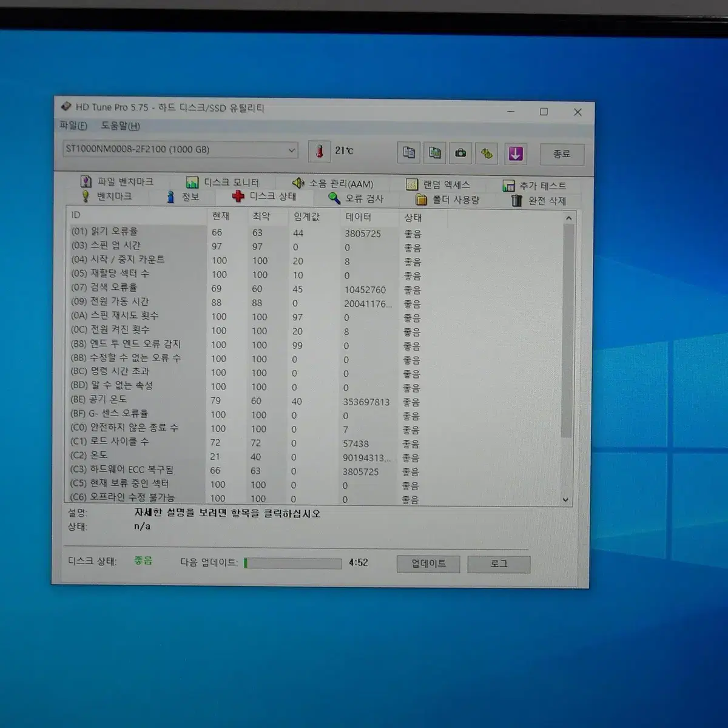
Task: Open the options wrench icon
Action: coord(487,153)
